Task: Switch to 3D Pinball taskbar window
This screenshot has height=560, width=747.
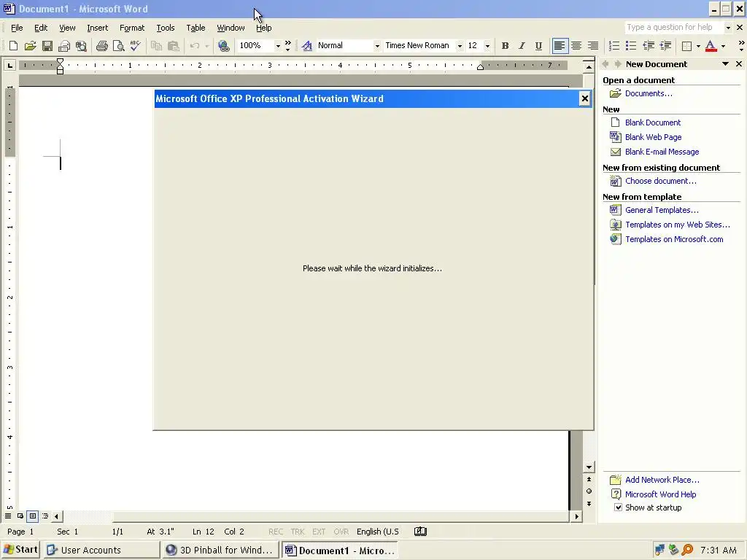Action: click(220, 550)
